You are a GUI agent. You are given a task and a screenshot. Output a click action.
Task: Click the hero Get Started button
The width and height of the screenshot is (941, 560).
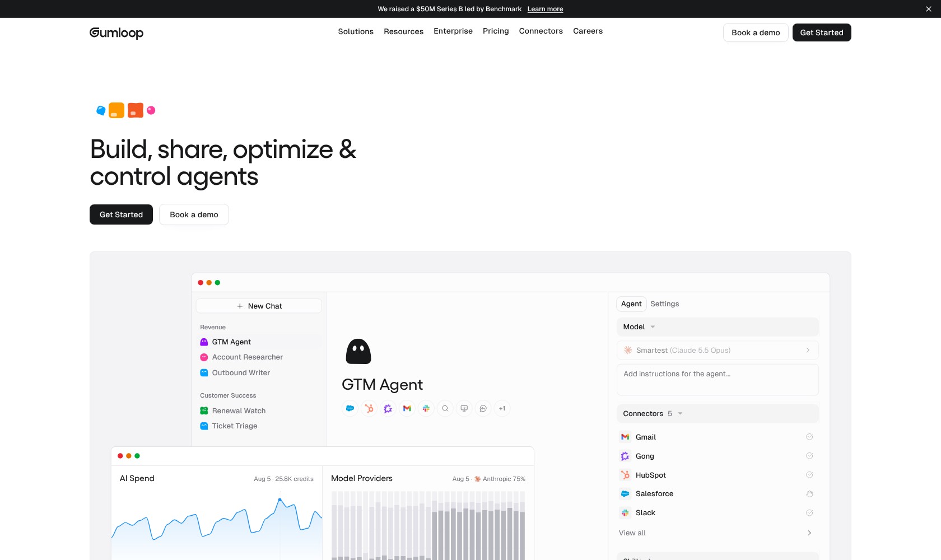121,214
